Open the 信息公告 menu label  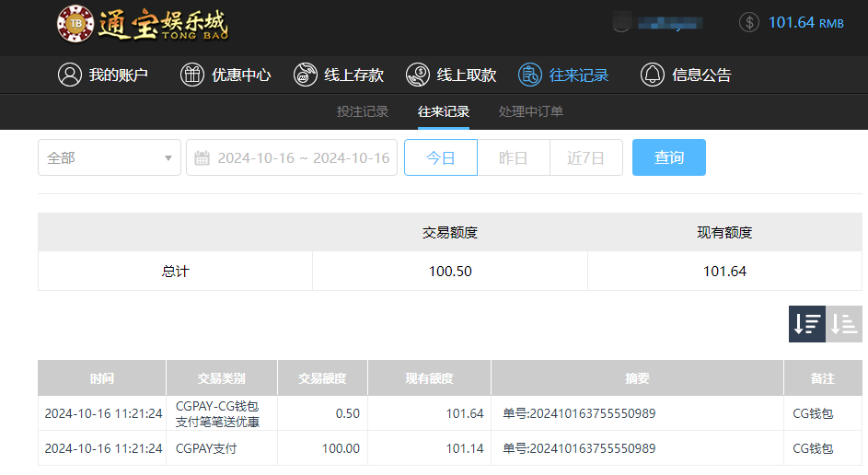tap(702, 75)
